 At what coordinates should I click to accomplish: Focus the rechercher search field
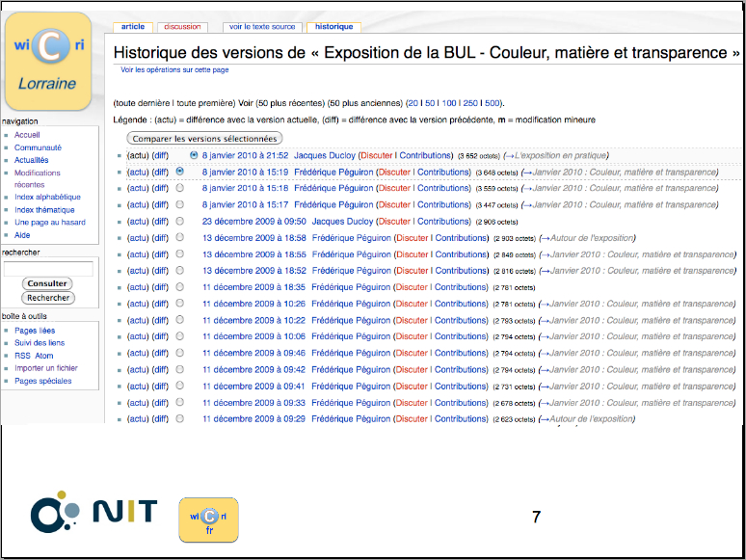[48, 269]
